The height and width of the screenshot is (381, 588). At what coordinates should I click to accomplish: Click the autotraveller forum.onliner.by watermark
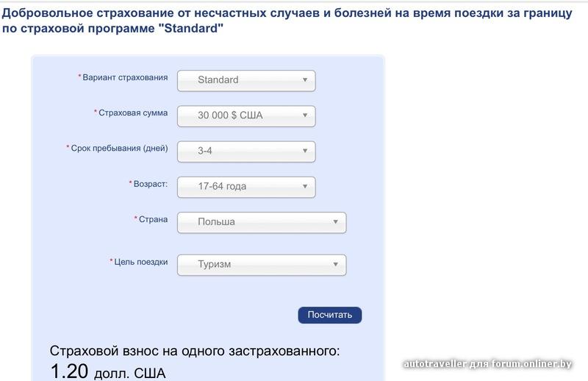click(487, 363)
